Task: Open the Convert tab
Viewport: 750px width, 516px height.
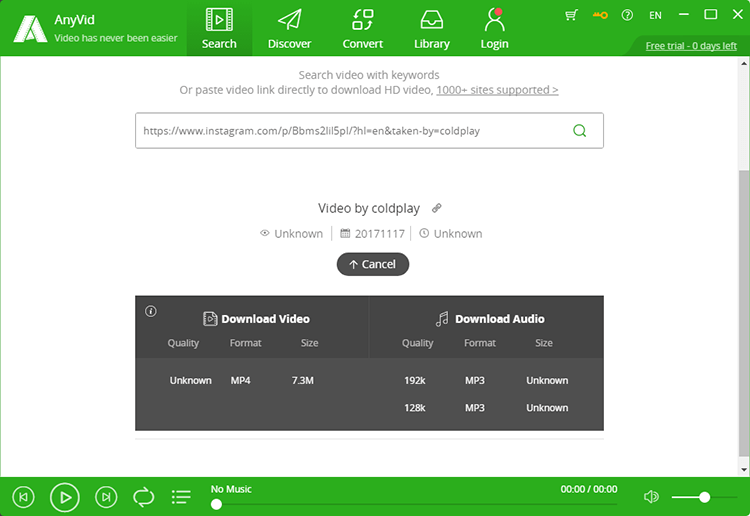Action: (x=363, y=28)
